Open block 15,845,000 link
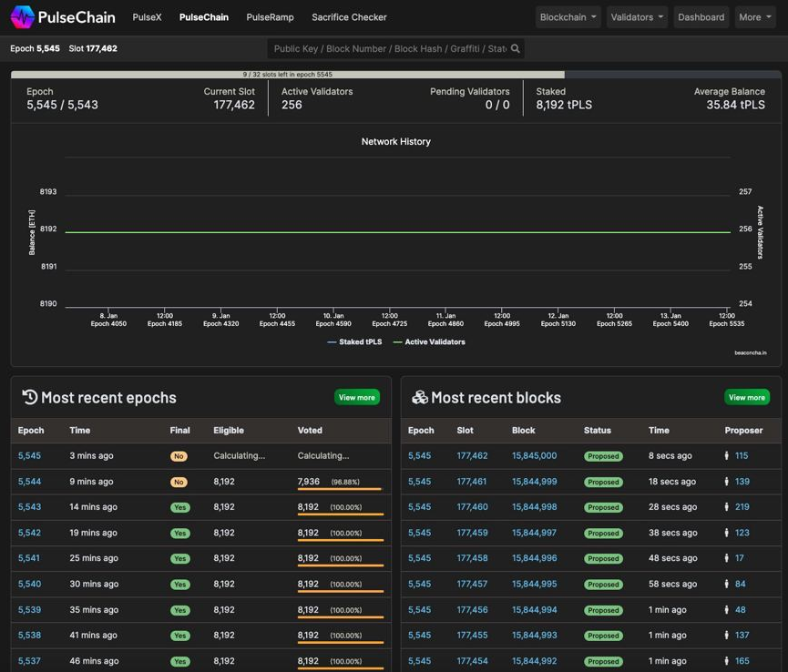The height and width of the screenshot is (672, 788). pos(534,455)
